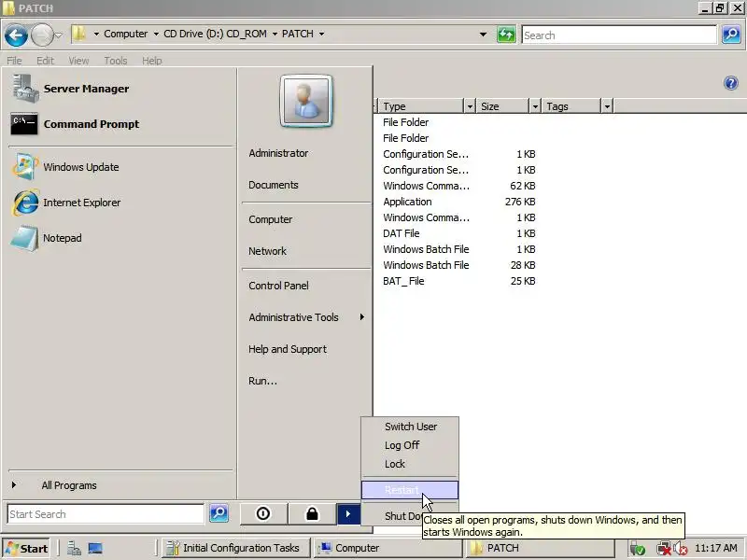Open the View menu
Screen dimensions: 747x560
[x=78, y=61]
